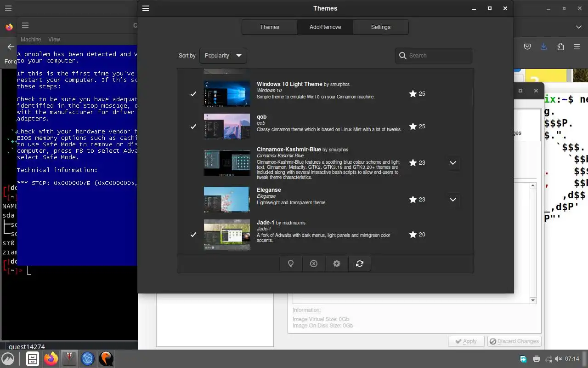588x368 pixels.
Task: Open the blue globe app in taskbar
Action: click(x=88, y=359)
